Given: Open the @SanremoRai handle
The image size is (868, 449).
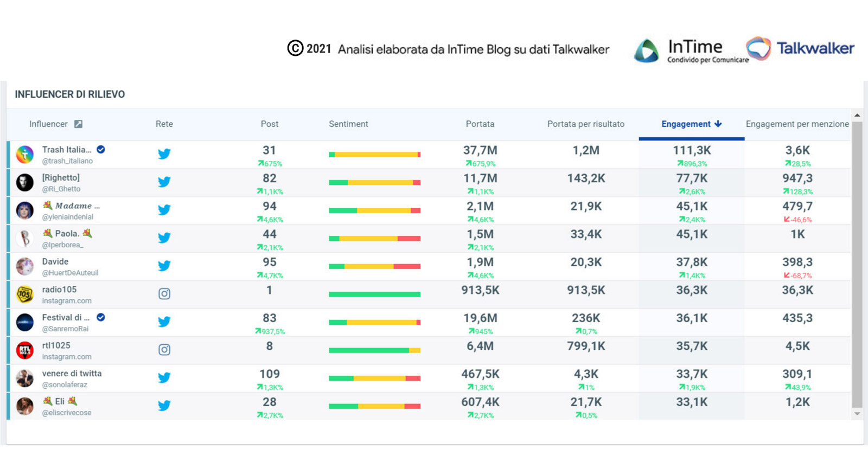Looking at the screenshot, I should pos(65,329).
